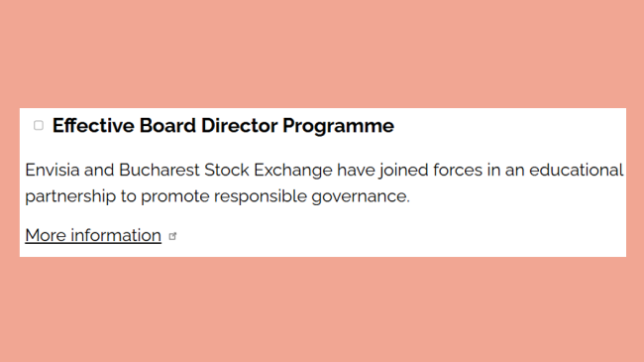Screen dimensions: 644x362
Task: Click the word information in the underlined link
Action: tap(116, 235)
